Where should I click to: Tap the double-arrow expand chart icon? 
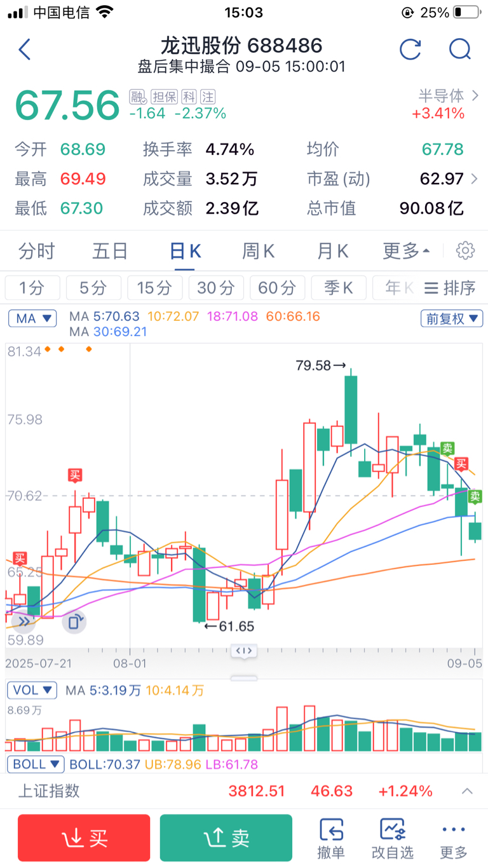coord(24,621)
